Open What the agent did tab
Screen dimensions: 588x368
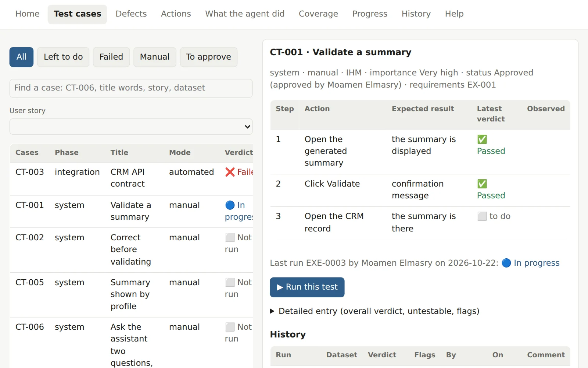tap(245, 14)
